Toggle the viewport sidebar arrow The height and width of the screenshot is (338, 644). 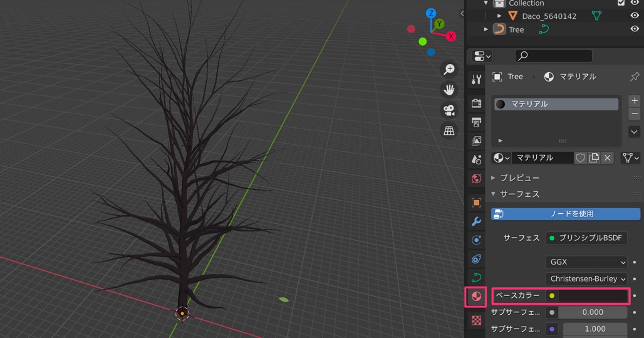(x=462, y=14)
